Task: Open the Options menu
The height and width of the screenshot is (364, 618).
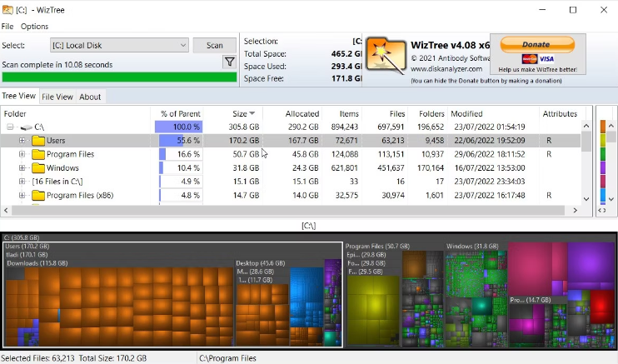Action: (35, 27)
